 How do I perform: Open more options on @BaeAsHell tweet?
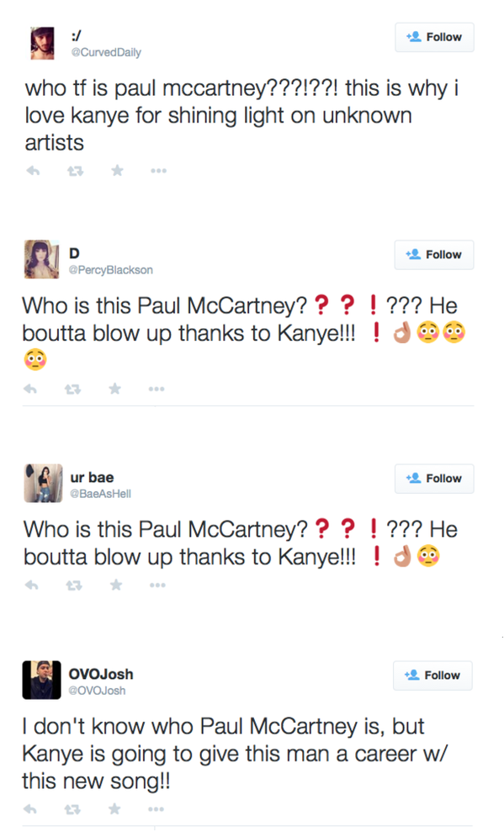157,586
